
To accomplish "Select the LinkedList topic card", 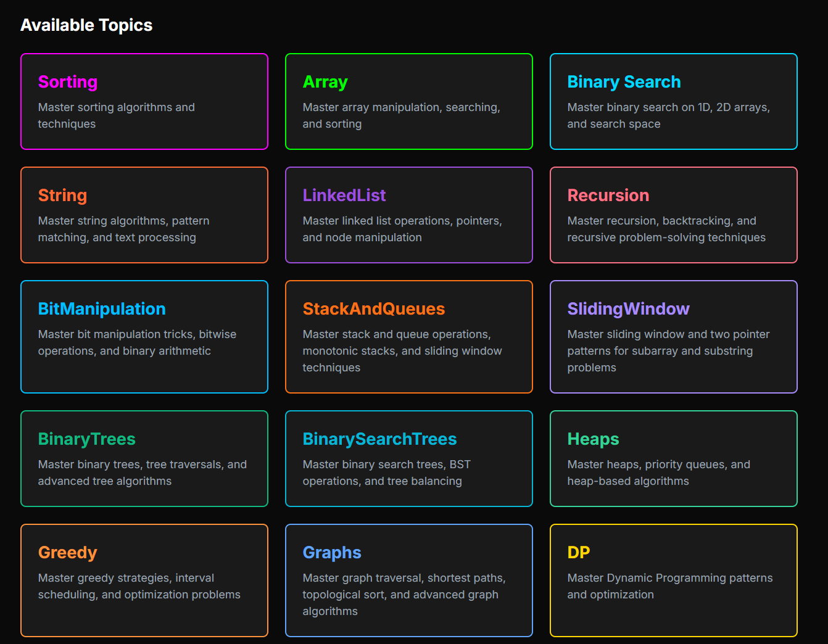I will click(409, 215).
